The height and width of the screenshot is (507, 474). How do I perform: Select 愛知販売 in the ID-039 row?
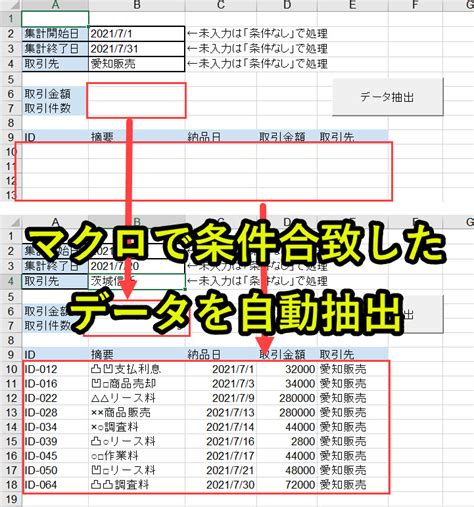click(x=353, y=441)
